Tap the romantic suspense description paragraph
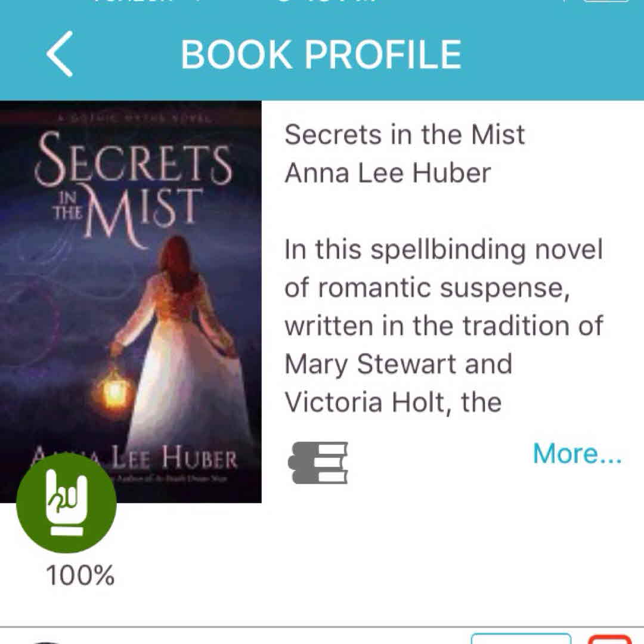 [444, 326]
